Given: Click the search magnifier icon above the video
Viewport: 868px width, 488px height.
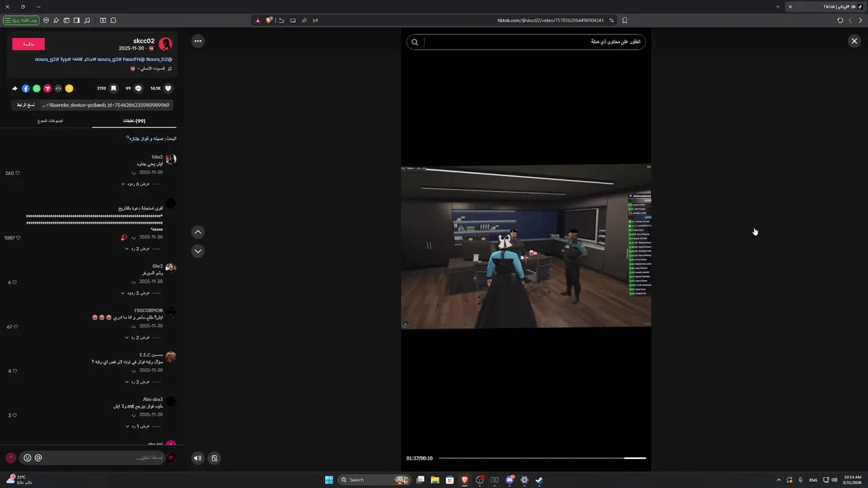Looking at the screenshot, I should pos(415,42).
